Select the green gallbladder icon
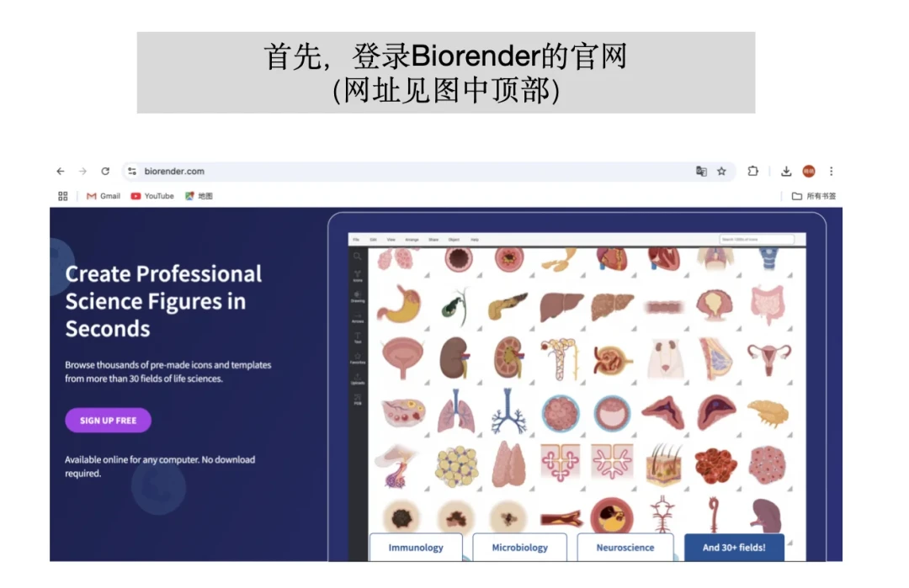 tap(454, 306)
